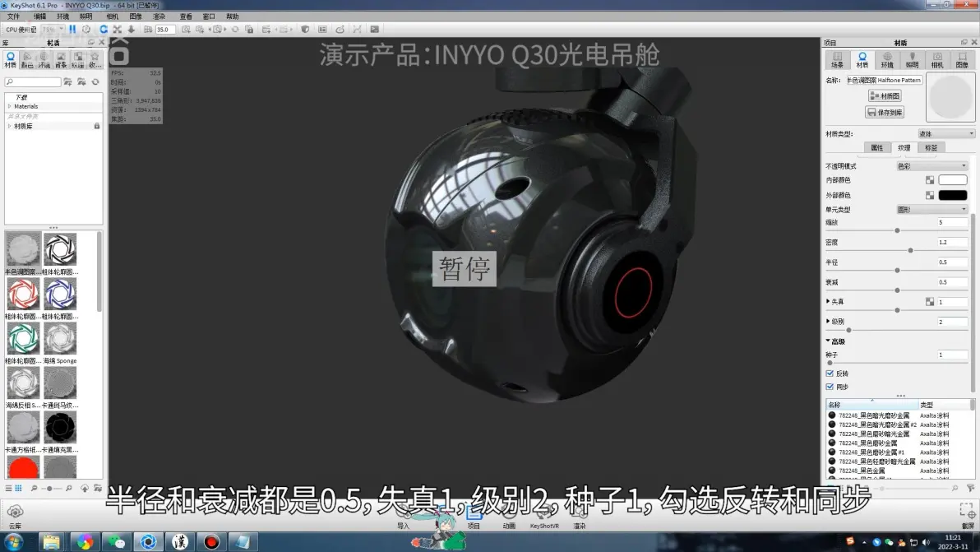
Task: Open WeChat from the taskbar
Action: [x=116, y=541]
